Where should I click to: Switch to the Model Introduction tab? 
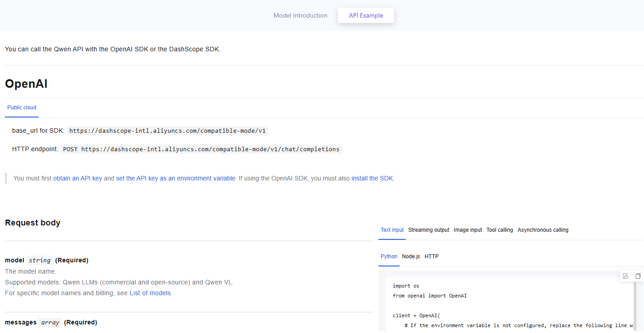[300, 15]
